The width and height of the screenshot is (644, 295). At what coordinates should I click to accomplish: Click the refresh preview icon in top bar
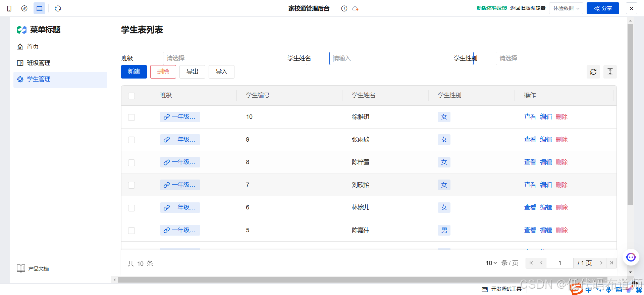click(x=58, y=8)
